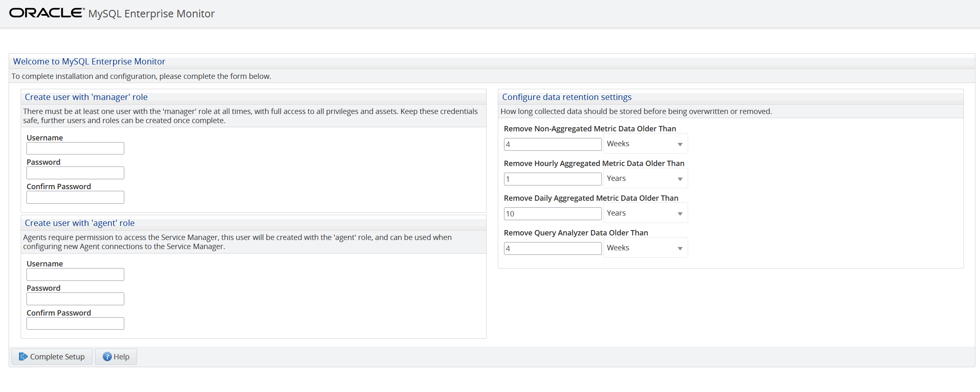Focus the agent role Confirm Password field
Viewport: 980px width, 392px height.
click(x=75, y=323)
